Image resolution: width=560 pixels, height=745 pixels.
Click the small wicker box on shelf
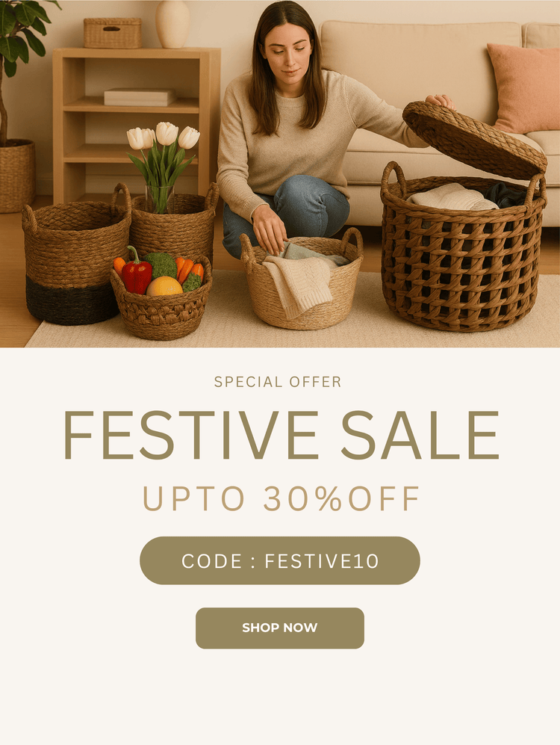[113, 34]
